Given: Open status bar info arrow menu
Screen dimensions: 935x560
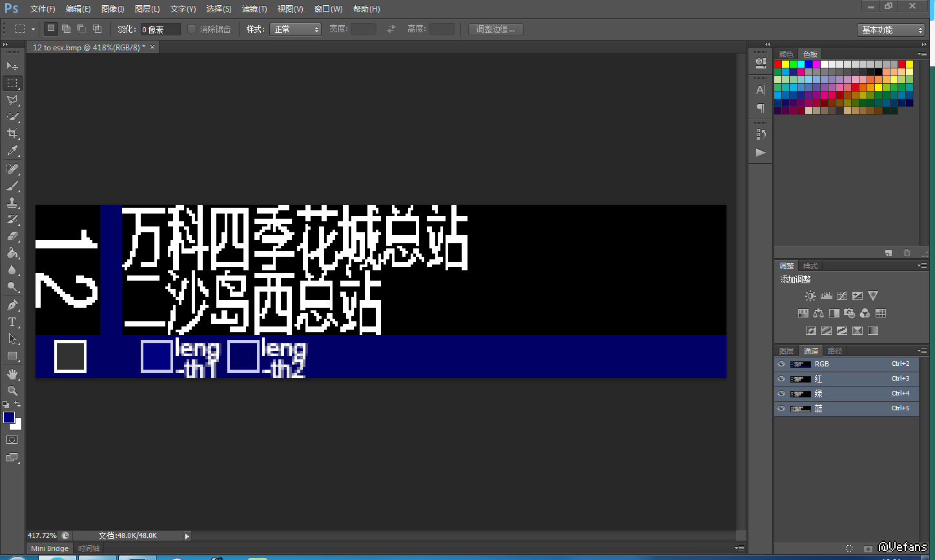Looking at the screenshot, I should pyautogui.click(x=187, y=536).
